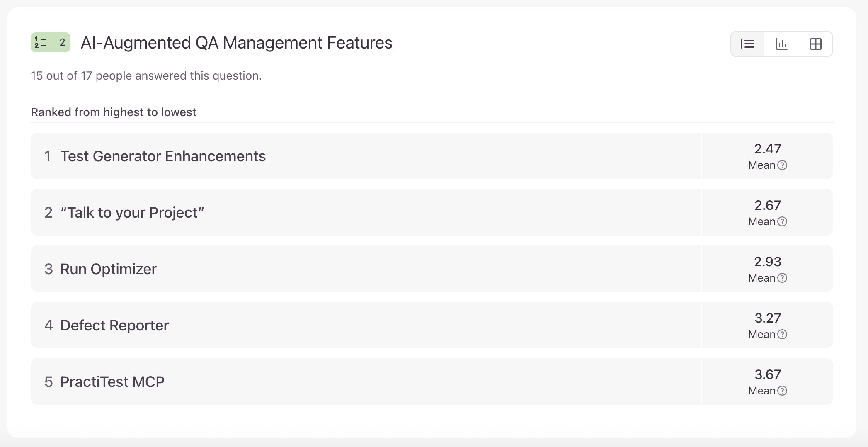The image size is (868, 447).
Task: Switch to list view icon
Action: pos(747,44)
